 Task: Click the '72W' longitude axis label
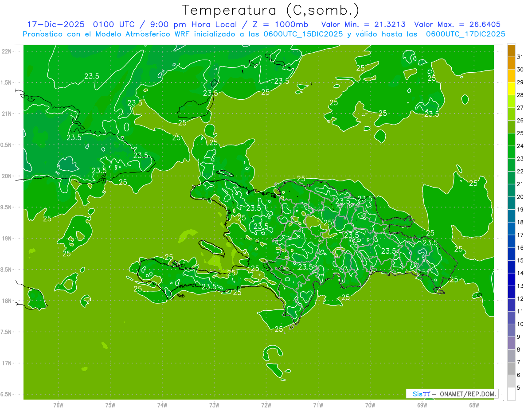pyautogui.click(x=266, y=405)
